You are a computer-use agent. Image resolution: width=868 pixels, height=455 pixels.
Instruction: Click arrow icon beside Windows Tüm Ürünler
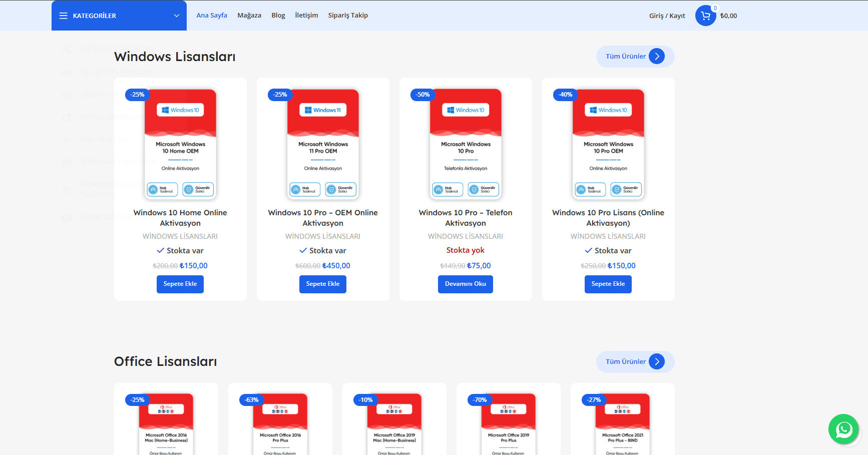click(x=657, y=56)
